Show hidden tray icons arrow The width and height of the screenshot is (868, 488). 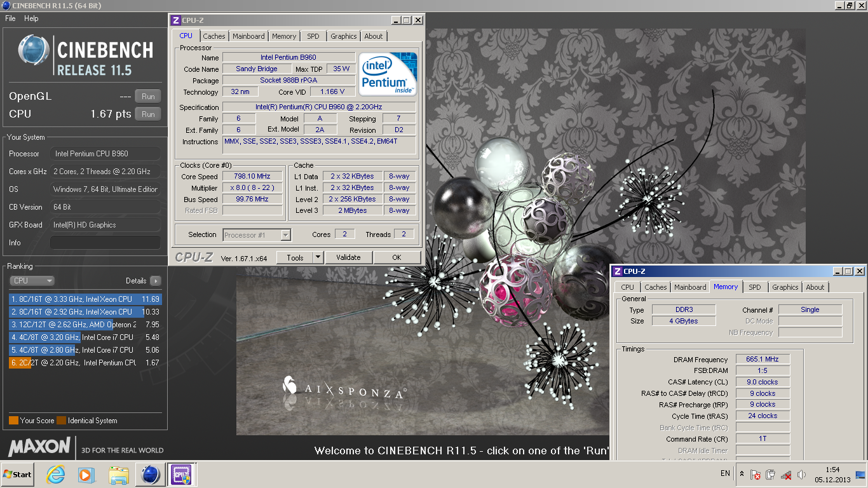[742, 474]
